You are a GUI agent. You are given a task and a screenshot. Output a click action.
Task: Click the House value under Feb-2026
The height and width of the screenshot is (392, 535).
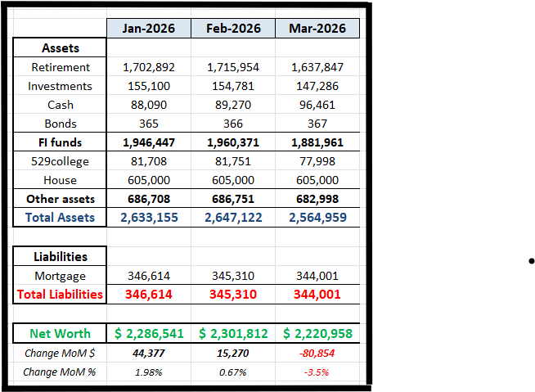tap(232, 180)
